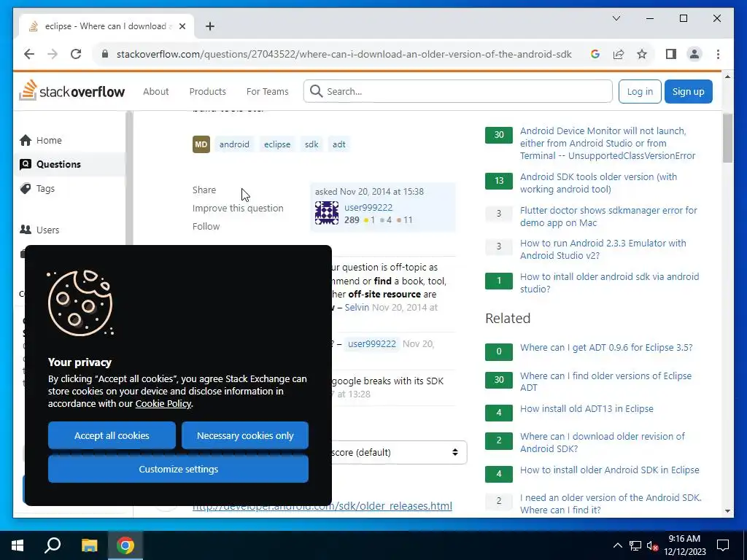Click the address bar URL
Screen dimensions: 747x560
[x=344, y=54]
